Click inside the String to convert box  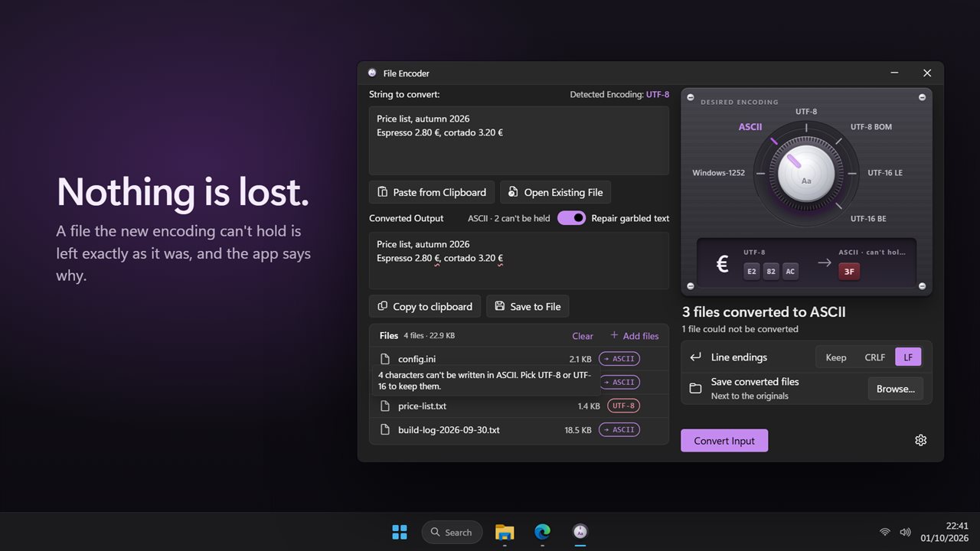click(x=519, y=141)
